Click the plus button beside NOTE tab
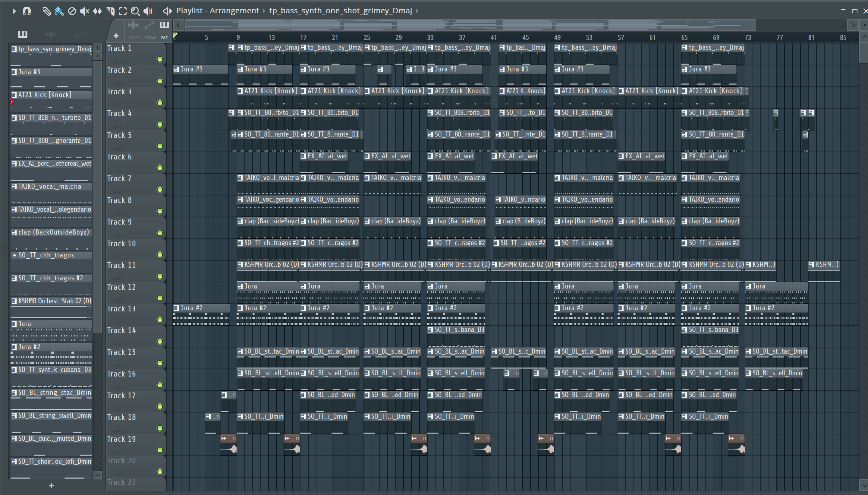Image resolution: width=868 pixels, height=495 pixels. (x=116, y=36)
